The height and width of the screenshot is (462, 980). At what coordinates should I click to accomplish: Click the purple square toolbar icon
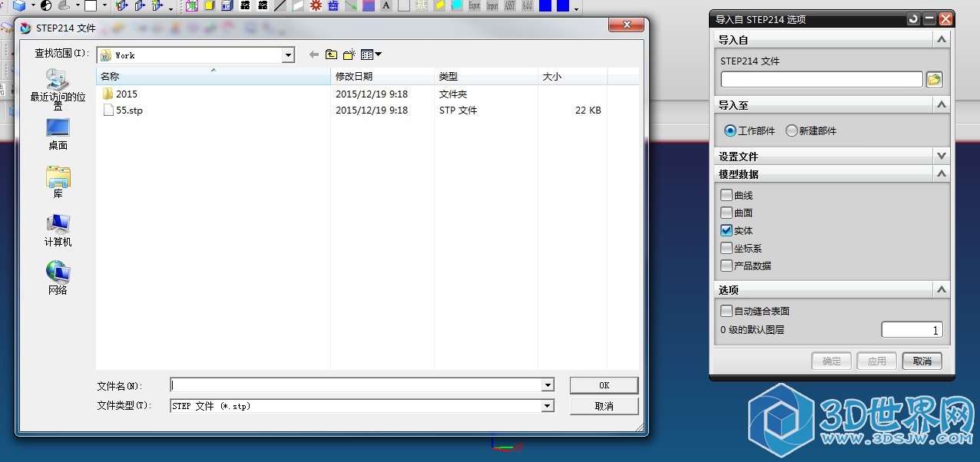[368, 5]
